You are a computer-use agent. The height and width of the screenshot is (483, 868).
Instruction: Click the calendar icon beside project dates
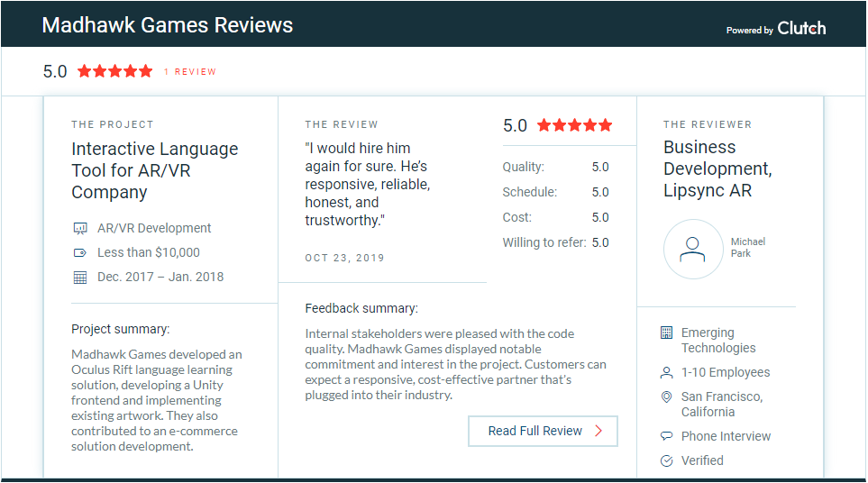point(79,278)
